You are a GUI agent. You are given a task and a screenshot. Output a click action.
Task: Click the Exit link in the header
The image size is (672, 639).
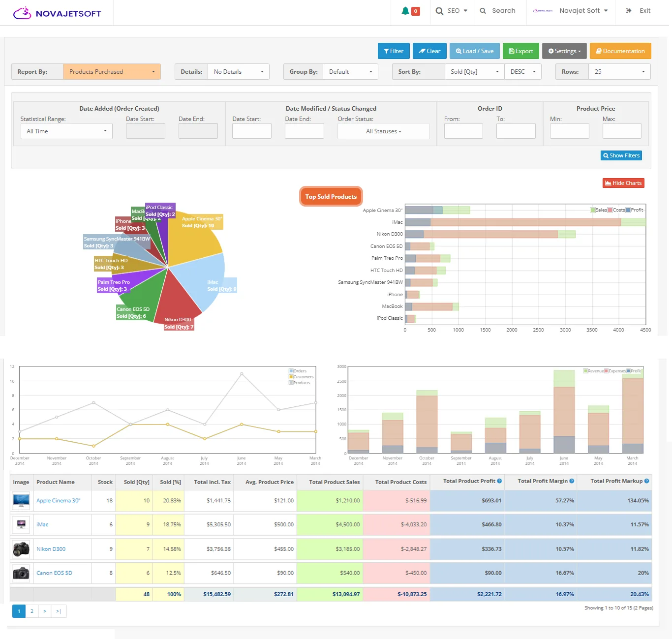click(x=638, y=11)
